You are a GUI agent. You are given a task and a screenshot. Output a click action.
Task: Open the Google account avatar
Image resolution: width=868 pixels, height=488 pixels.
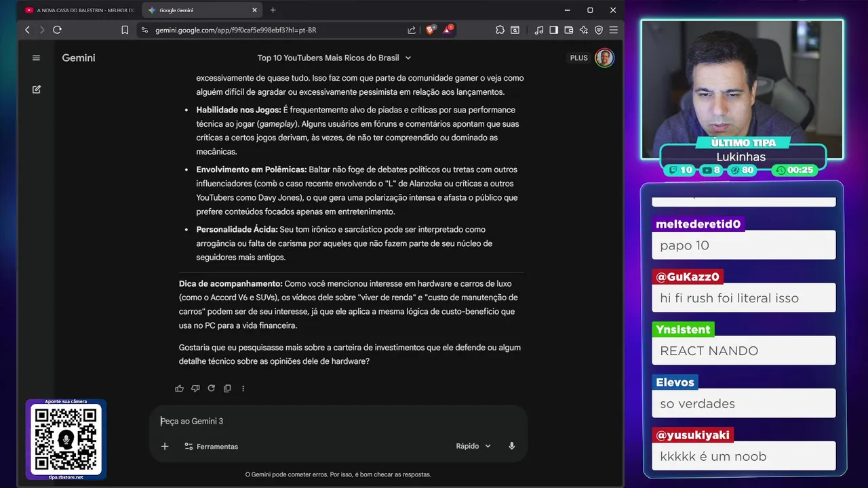(x=604, y=58)
